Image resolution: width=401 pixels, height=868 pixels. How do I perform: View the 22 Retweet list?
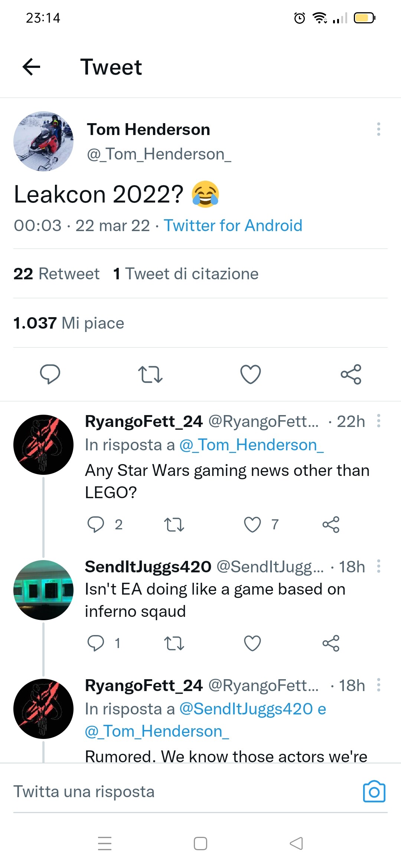56,274
